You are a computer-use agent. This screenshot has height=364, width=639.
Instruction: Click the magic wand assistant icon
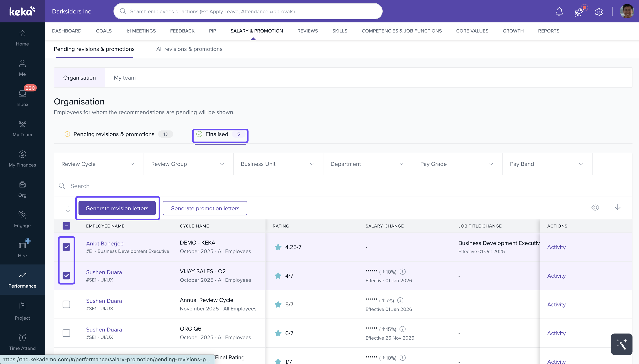[x=621, y=344]
